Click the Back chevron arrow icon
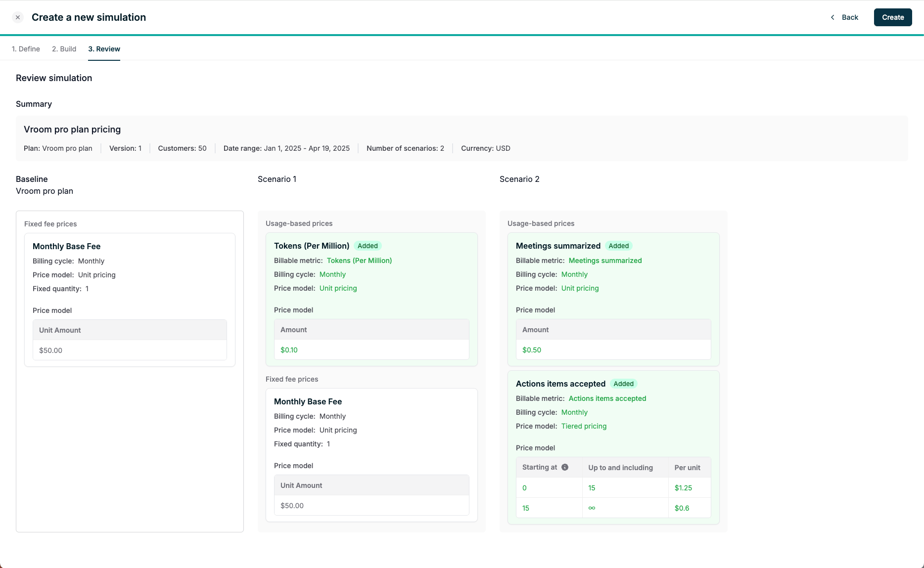Viewport: 924px width, 568px height. point(832,17)
